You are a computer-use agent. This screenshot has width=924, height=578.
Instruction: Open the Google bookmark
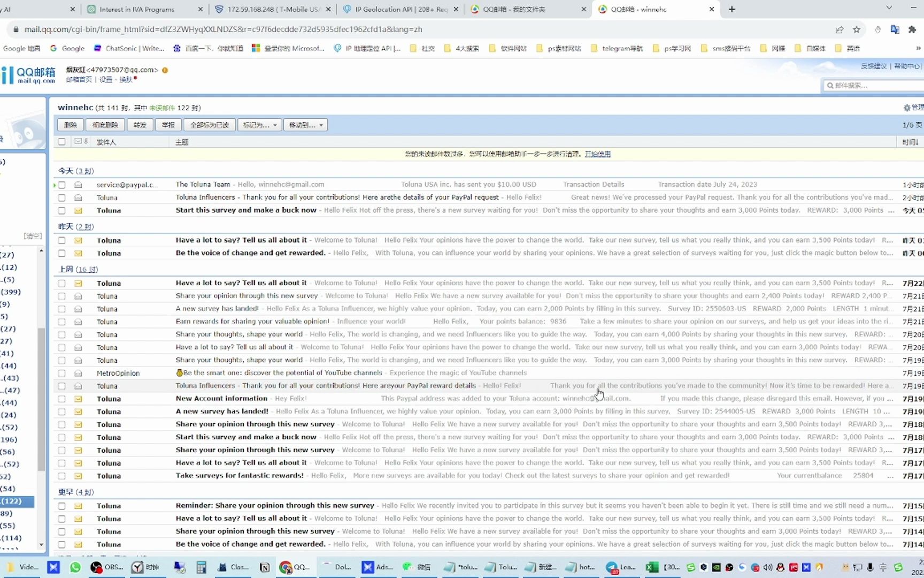point(67,48)
